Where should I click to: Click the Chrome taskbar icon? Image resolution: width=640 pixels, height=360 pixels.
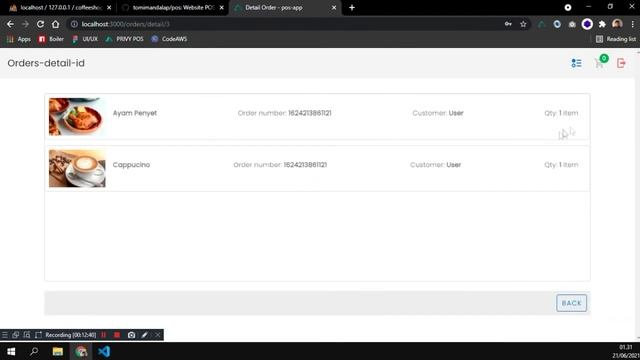click(x=81, y=351)
